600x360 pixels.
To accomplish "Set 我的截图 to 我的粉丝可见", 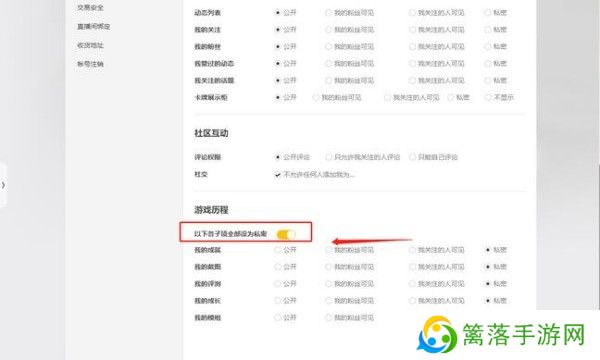I will click(328, 267).
